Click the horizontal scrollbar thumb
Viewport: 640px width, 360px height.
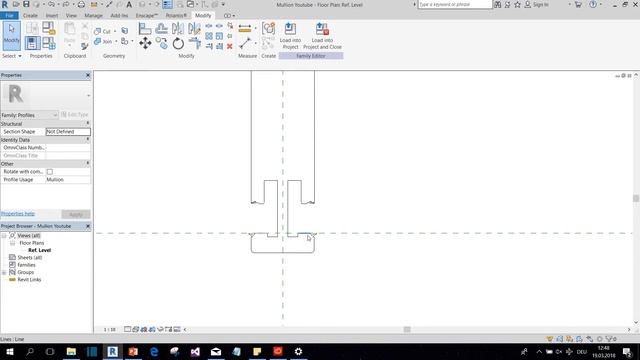click(407, 329)
